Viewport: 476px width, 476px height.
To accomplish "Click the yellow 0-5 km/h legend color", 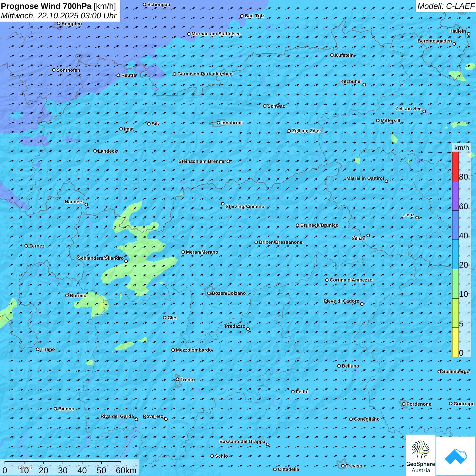I will click(x=455, y=342).
